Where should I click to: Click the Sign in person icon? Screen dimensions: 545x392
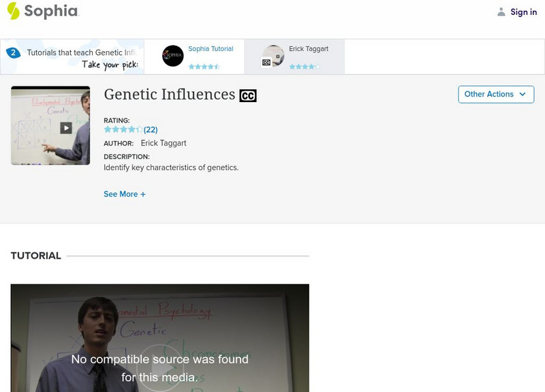coord(501,11)
